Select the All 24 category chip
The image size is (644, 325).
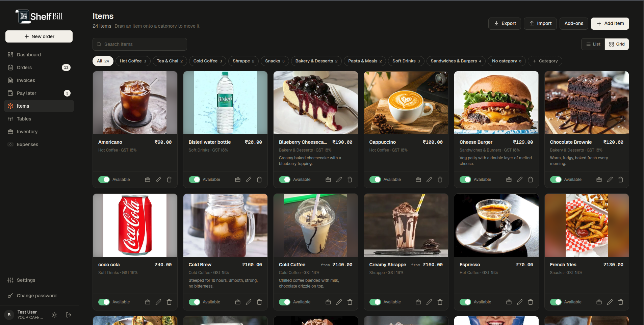click(x=103, y=61)
